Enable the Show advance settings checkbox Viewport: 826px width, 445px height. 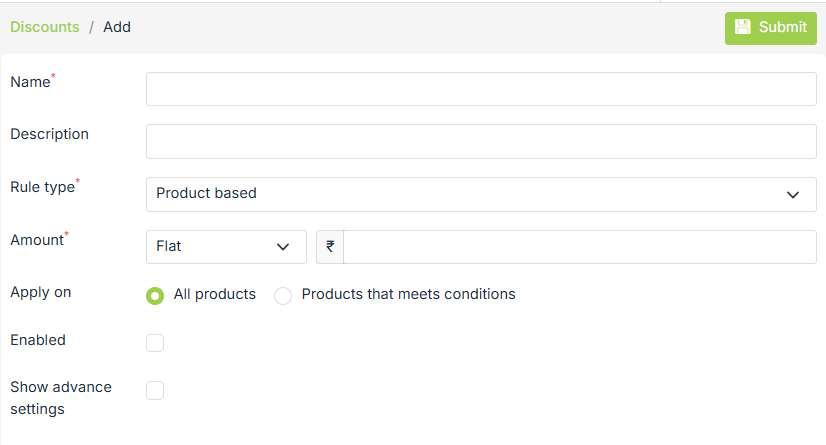(155, 390)
